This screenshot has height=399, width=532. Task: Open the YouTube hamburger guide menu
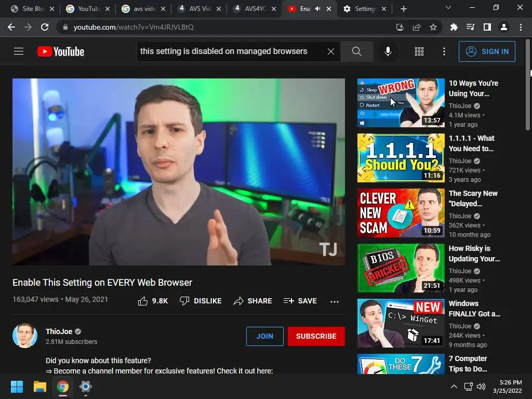click(x=19, y=51)
